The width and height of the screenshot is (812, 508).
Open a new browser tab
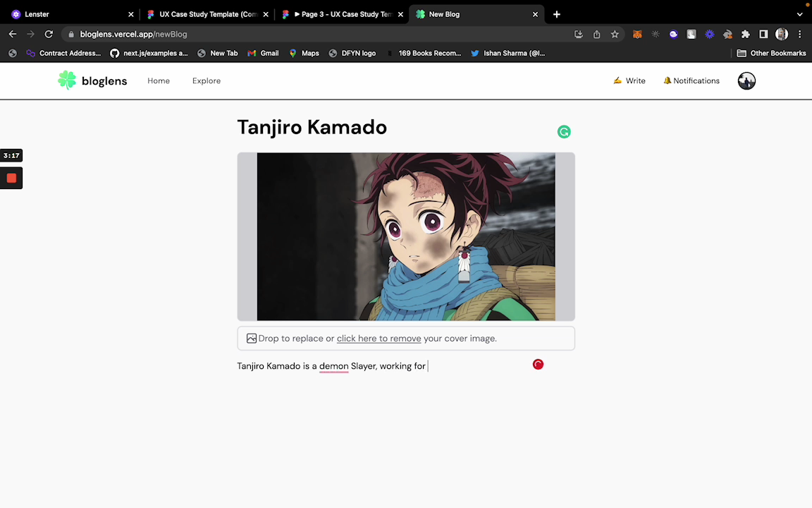tap(557, 15)
